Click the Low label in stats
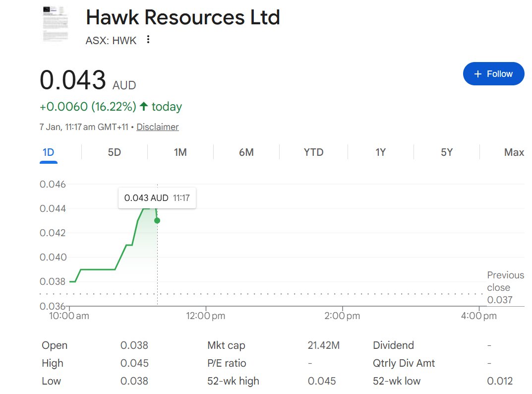 (51, 381)
